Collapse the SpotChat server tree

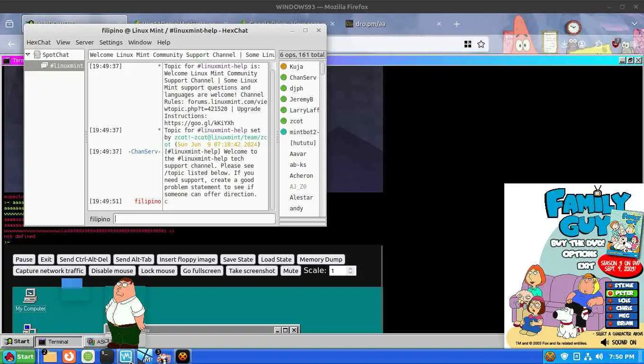coord(28,55)
